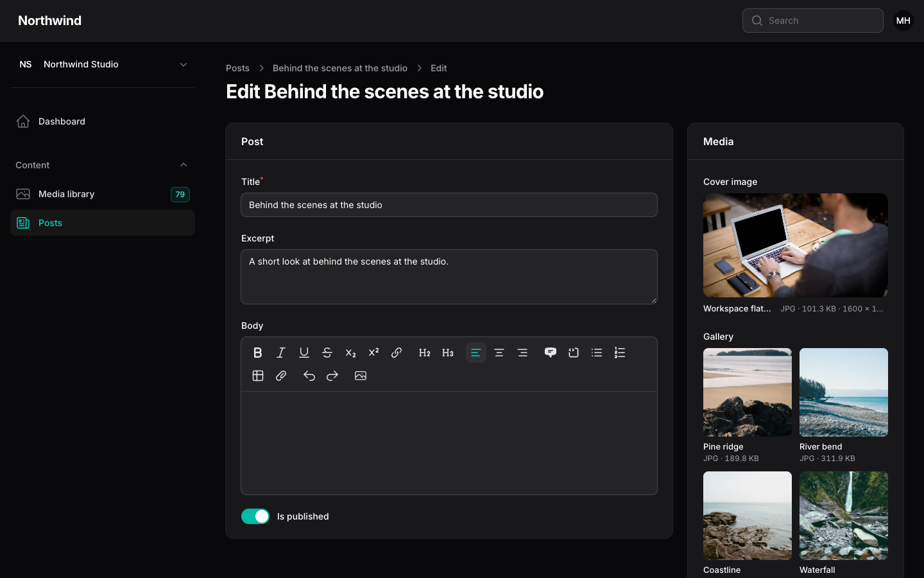Click the Posts breadcrumb link
The height and width of the screenshot is (578, 924).
click(237, 68)
